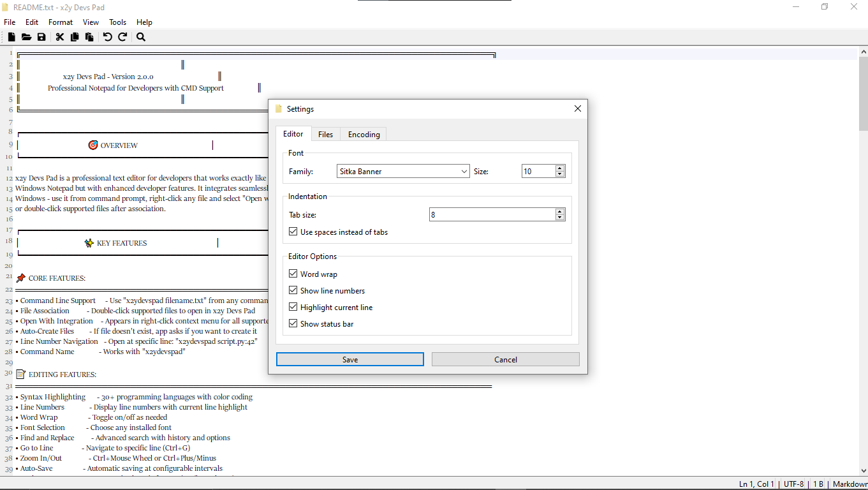Click the font Size input field
The width and height of the screenshot is (868, 490).
tap(538, 171)
